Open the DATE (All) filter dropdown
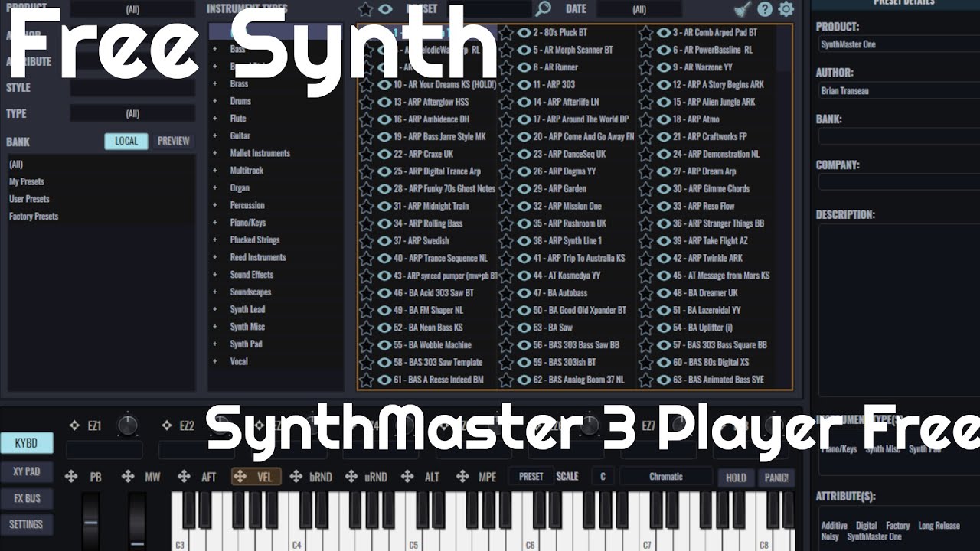This screenshot has height=551, width=980. (639, 9)
